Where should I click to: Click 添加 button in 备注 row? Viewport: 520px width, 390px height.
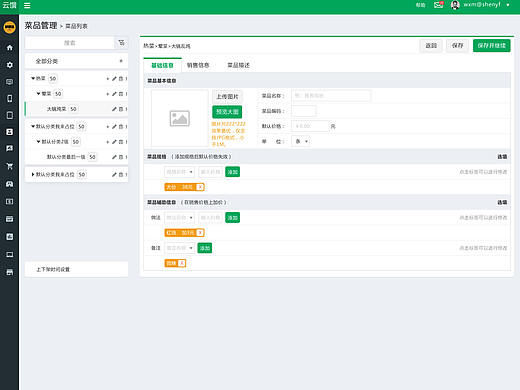pos(205,248)
